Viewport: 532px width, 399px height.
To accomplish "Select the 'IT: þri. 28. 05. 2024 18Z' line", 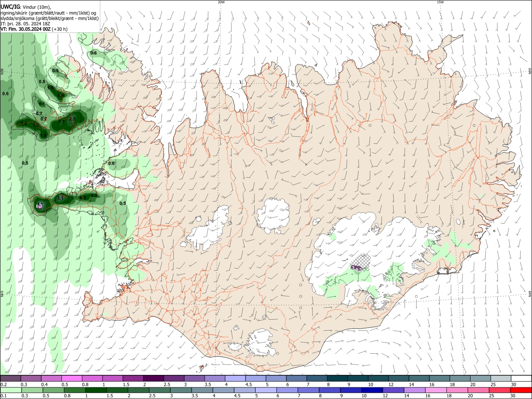I will (x=25, y=24).
